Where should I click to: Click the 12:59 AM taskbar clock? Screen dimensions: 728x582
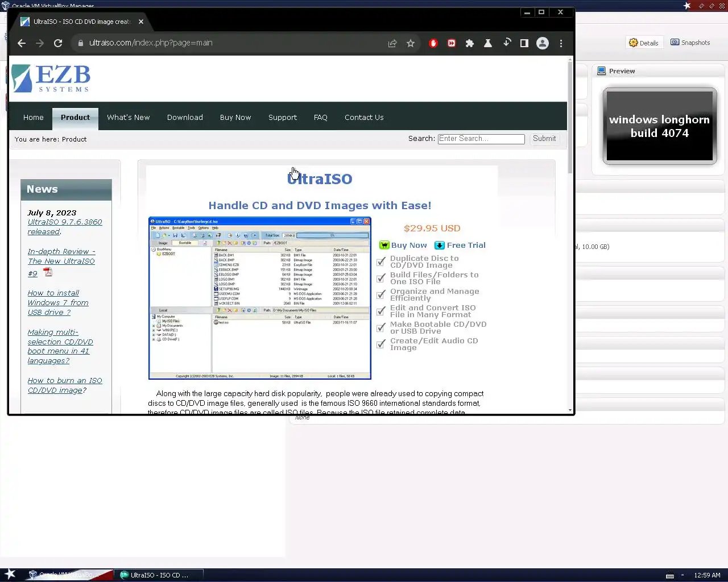pyautogui.click(x=707, y=575)
